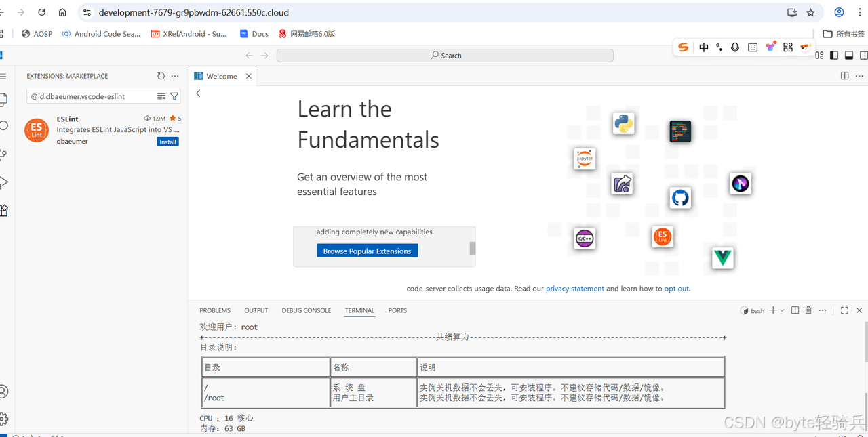
Task: Kill the terminal with the trash icon
Action: [808, 310]
